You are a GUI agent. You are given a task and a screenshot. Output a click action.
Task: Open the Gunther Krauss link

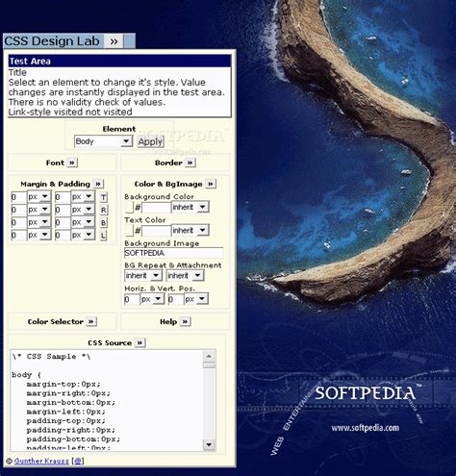tap(41, 461)
